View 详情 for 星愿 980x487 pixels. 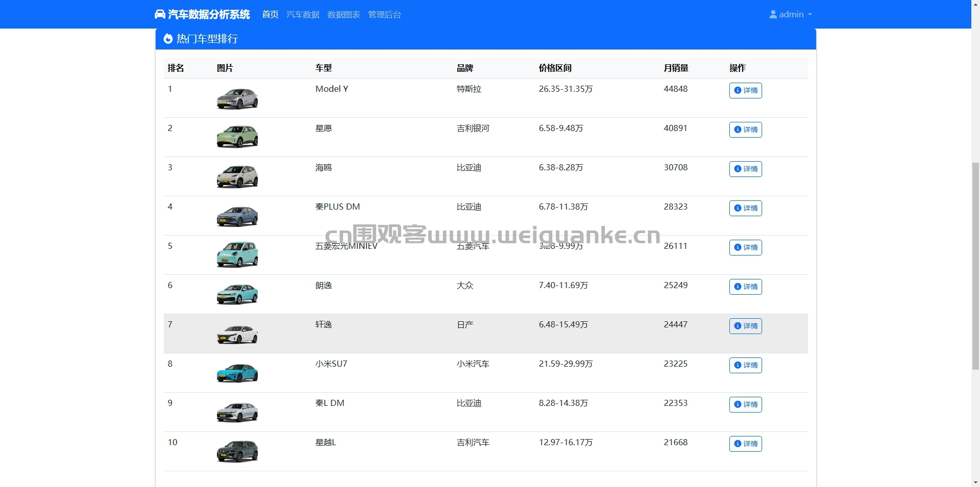pyautogui.click(x=745, y=130)
